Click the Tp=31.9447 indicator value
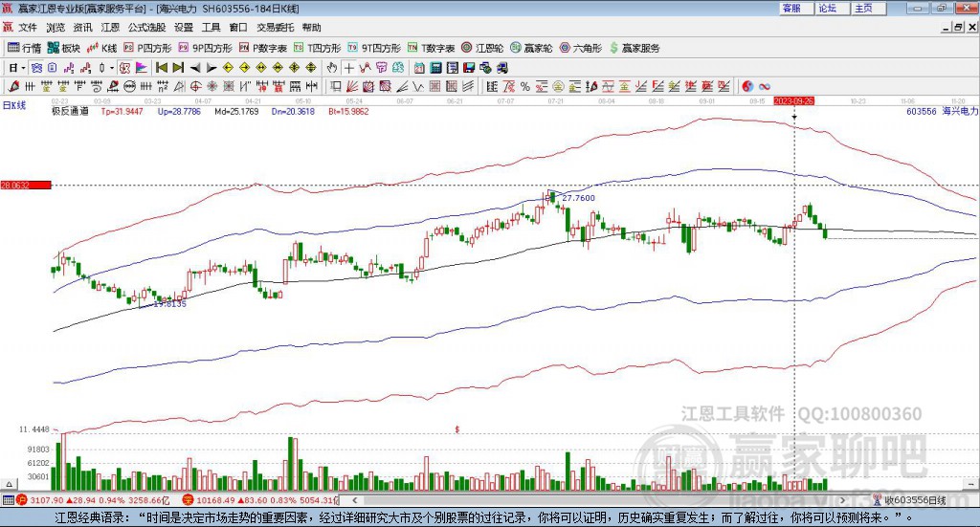 122,111
